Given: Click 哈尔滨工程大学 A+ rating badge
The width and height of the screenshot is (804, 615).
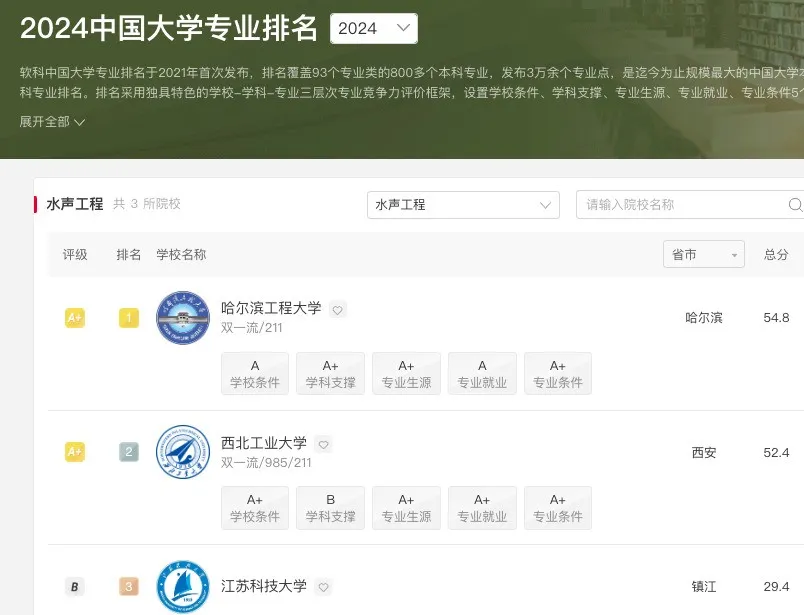Looking at the screenshot, I should [x=75, y=318].
